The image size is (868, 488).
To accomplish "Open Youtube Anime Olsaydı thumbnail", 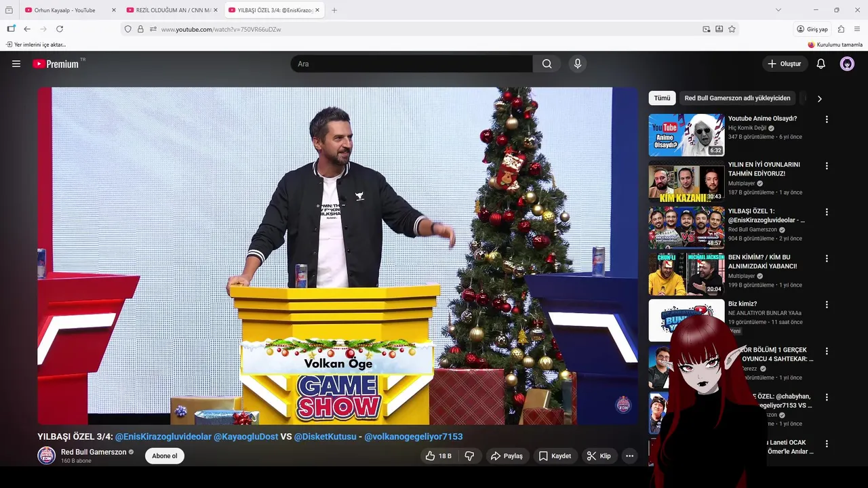I will click(x=686, y=135).
